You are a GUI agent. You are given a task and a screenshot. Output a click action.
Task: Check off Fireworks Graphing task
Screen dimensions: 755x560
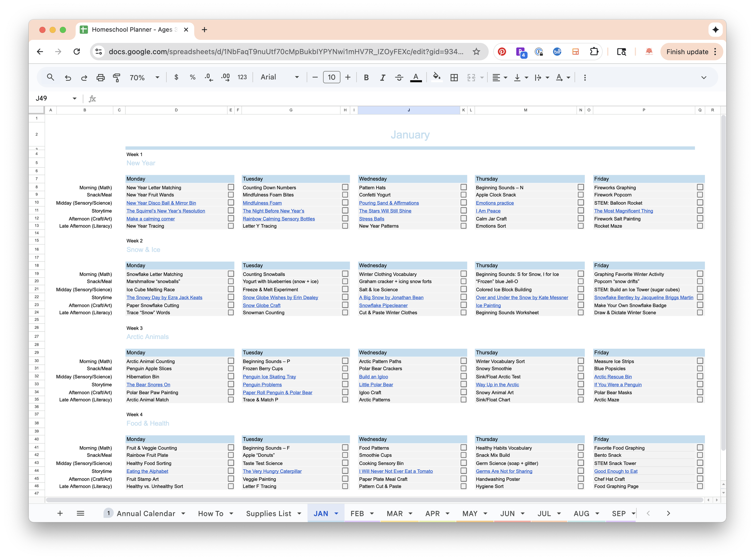click(700, 187)
